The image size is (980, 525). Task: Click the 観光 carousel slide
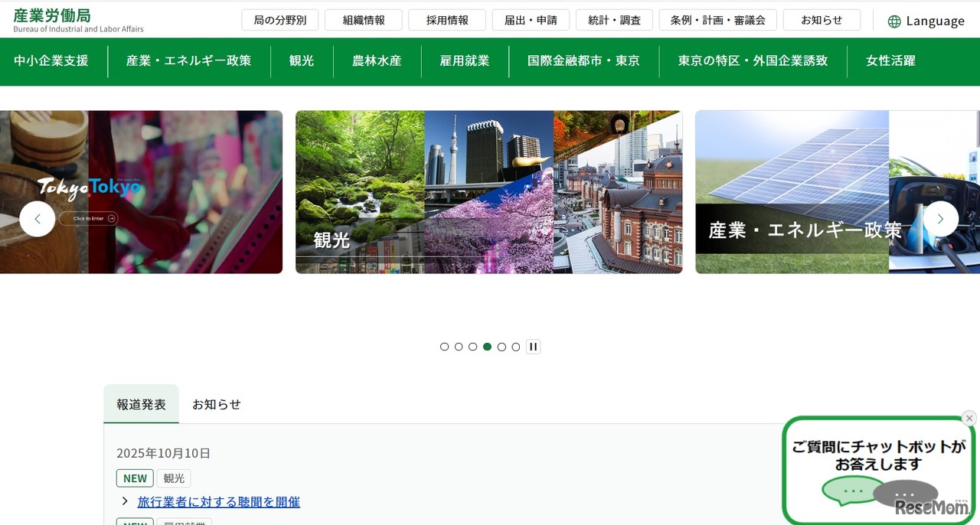point(488,192)
